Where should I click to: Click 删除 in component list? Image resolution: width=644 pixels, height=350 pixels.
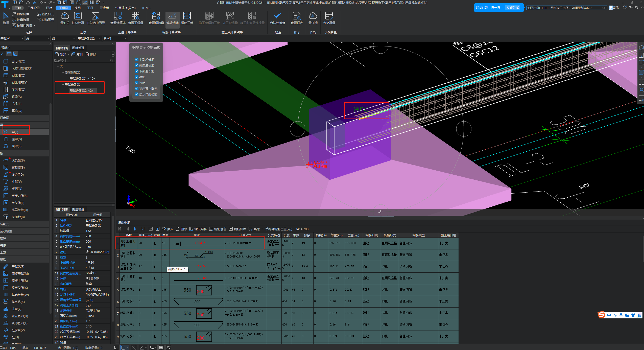click(x=91, y=54)
